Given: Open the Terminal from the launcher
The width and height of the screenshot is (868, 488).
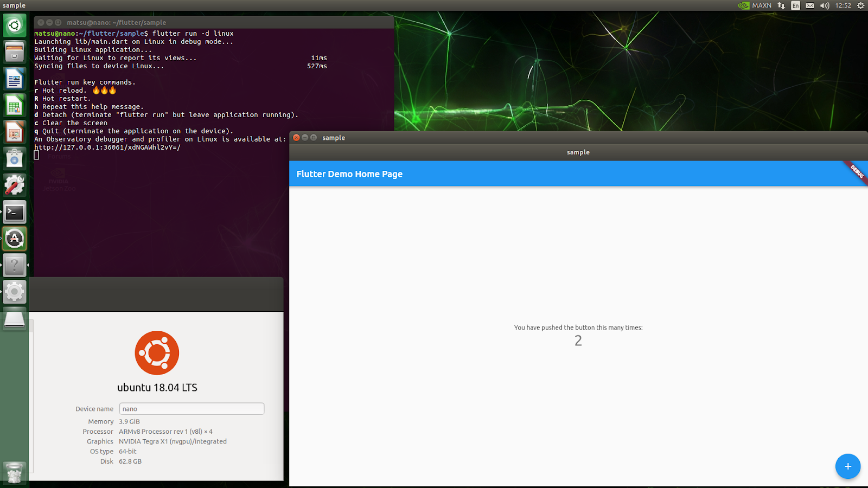Looking at the screenshot, I should point(15,212).
